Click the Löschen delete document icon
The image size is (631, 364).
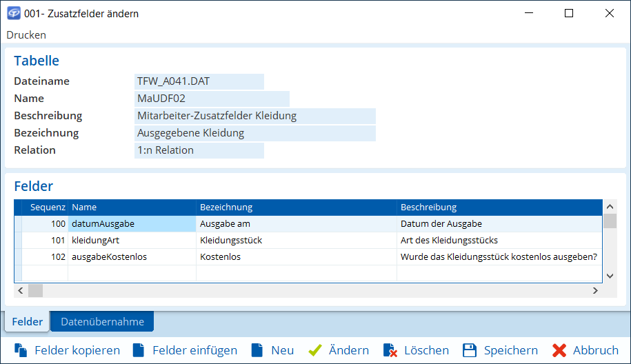pyautogui.click(x=390, y=350)
